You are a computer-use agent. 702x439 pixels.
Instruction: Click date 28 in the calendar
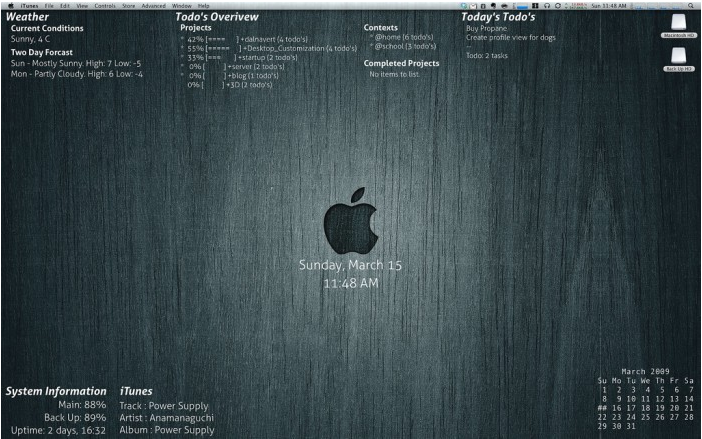pos(689,417)
